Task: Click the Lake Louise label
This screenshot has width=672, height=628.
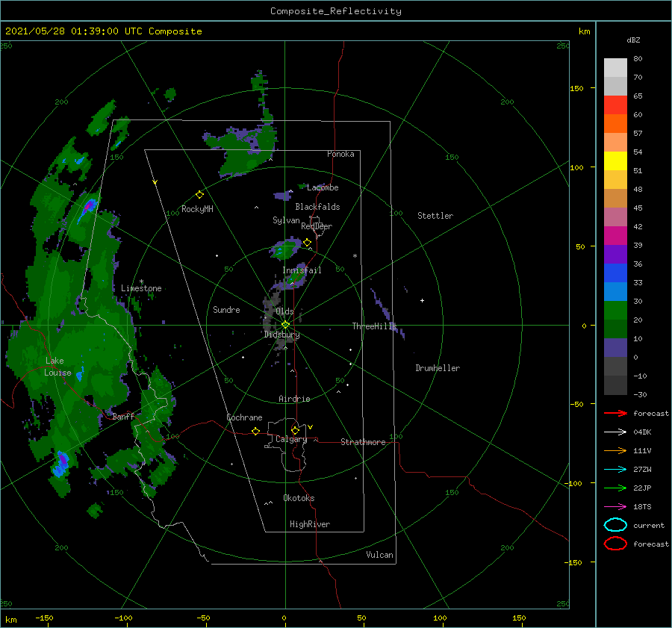Action: click(57, 367)
